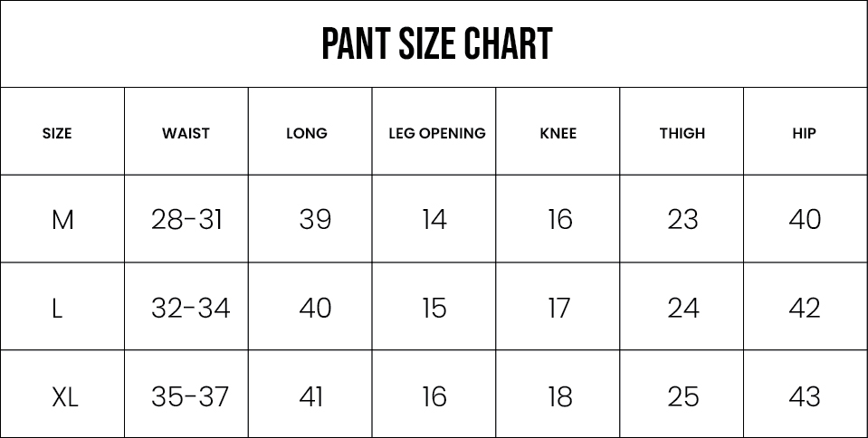
Task: Click the THIGH column header
Action: 682,133
